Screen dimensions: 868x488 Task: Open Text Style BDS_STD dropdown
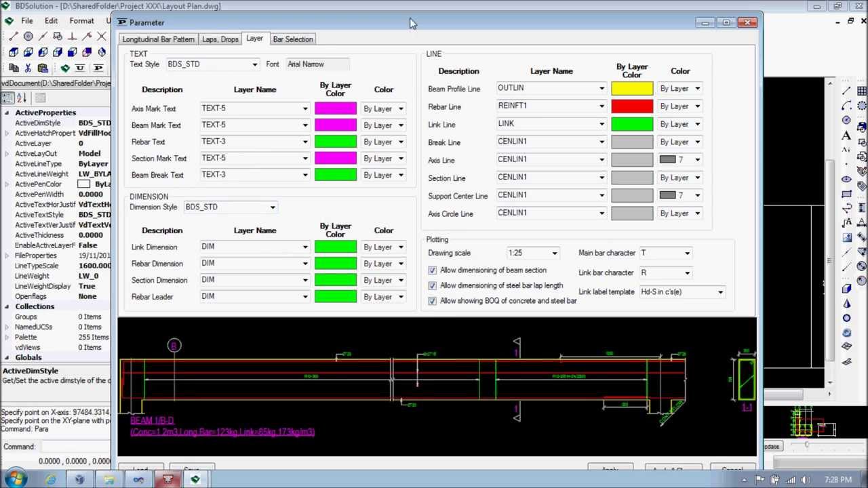254,64
